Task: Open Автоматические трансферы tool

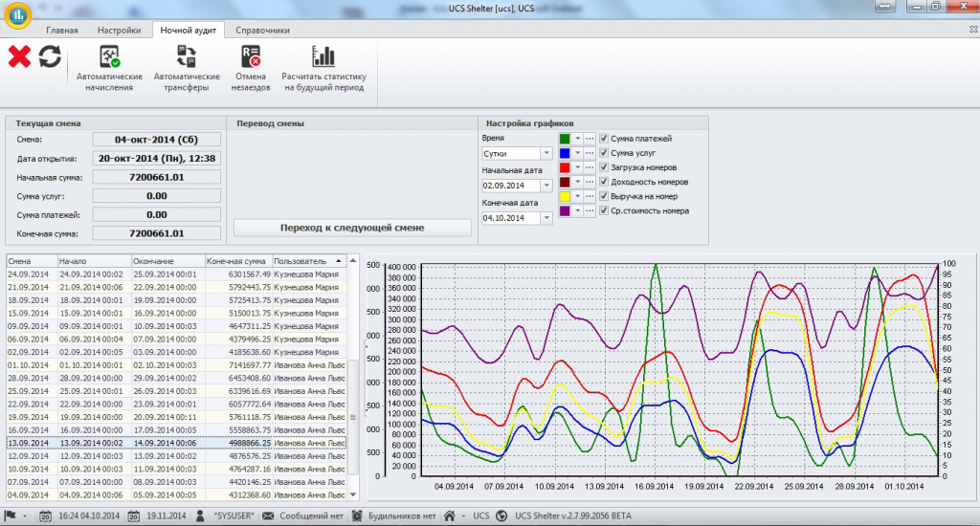Action: [187, 68]
